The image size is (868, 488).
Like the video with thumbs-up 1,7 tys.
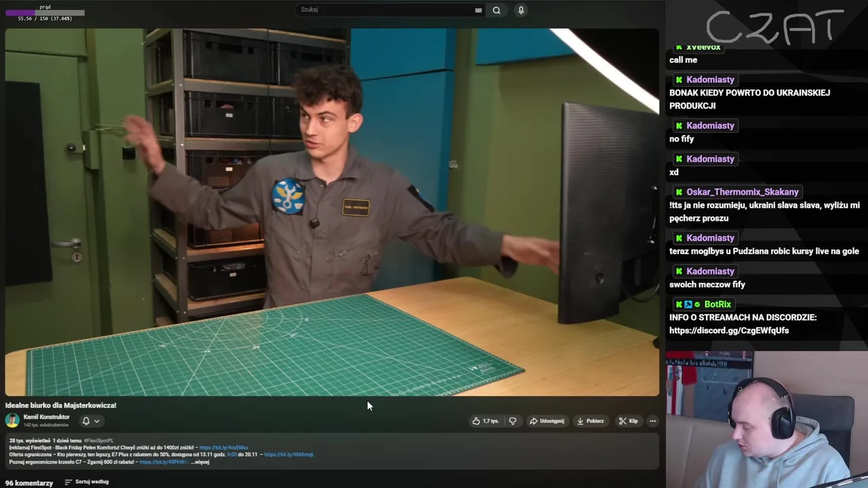tap(486, 421)
